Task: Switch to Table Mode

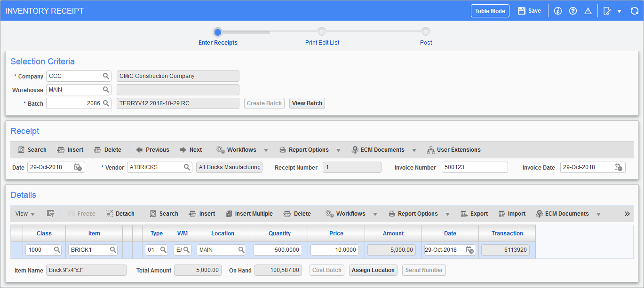Action: point(490,10)
